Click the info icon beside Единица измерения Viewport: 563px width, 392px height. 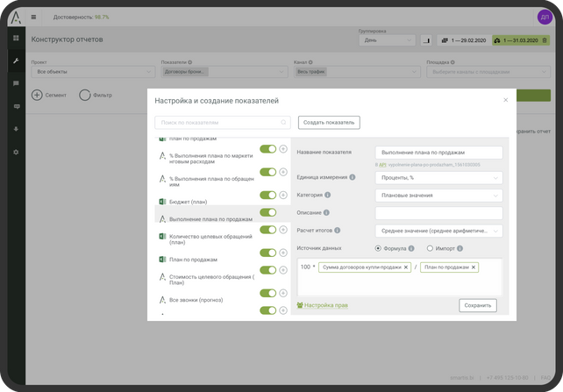(x=353, y=177)
